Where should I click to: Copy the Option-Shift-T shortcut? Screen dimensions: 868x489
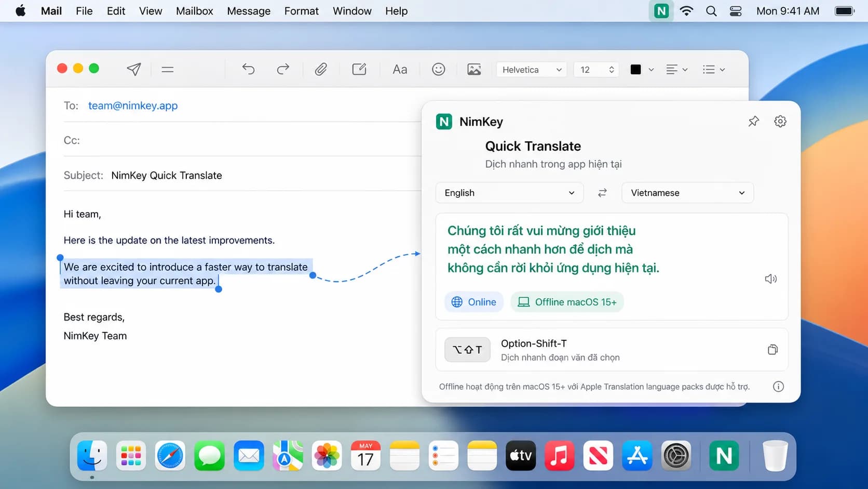click(772, 349)
